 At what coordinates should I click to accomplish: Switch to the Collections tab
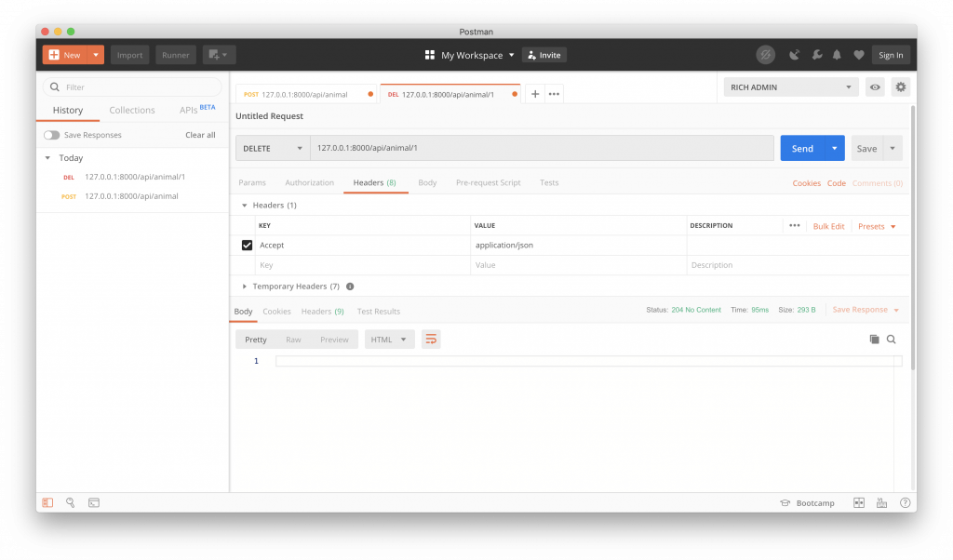(x=132, y=110)
